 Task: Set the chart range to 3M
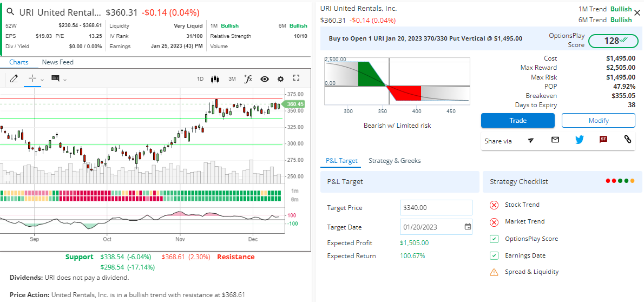click(232, 79)
